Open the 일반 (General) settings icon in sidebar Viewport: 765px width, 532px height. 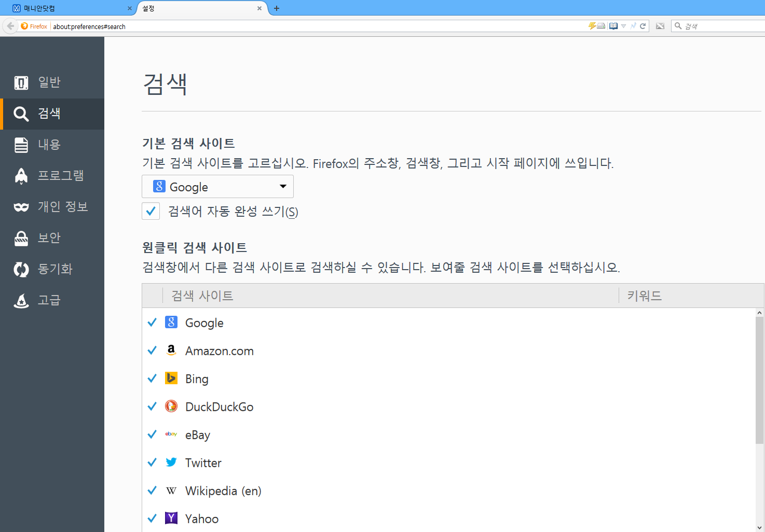click(x=21, y=82)
